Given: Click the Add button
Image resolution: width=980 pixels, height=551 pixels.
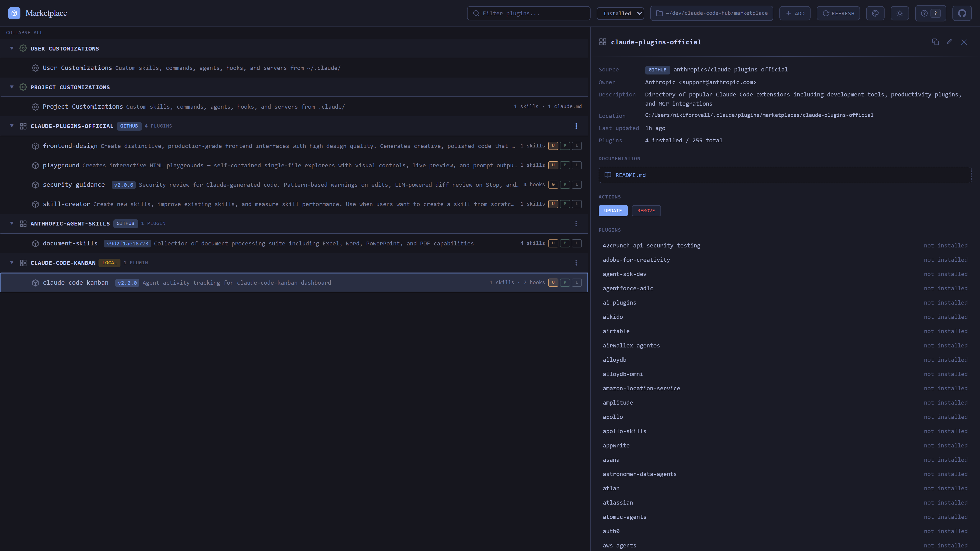Looking at the screenshot, I should click(x=795, y=13).
